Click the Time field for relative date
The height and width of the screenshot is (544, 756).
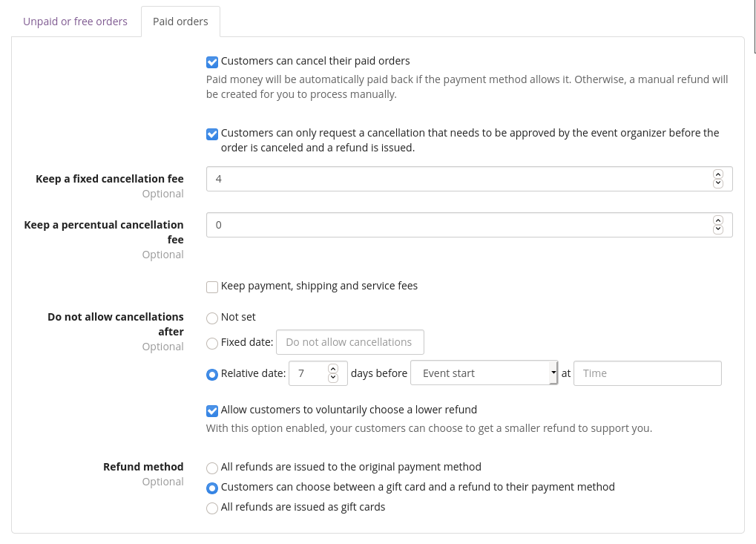point(647,373)
